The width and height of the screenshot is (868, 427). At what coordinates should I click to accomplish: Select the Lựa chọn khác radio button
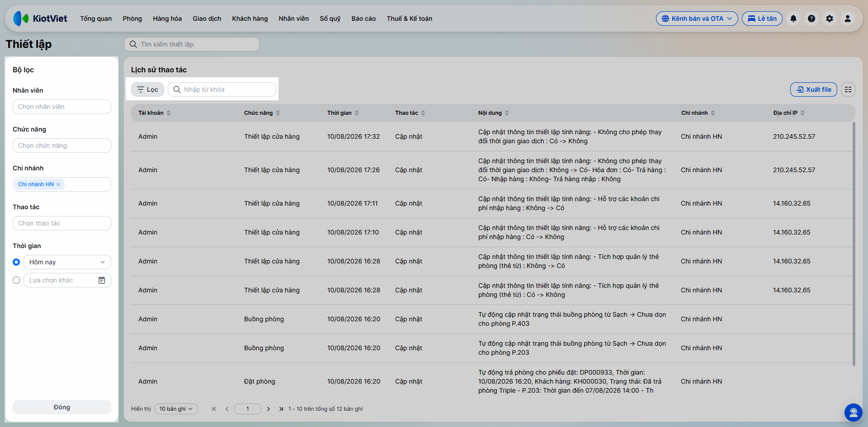(16, 280)
